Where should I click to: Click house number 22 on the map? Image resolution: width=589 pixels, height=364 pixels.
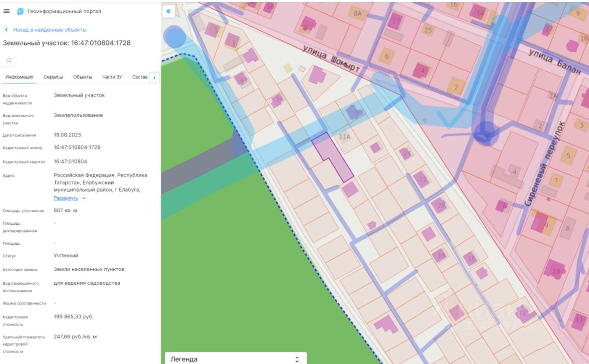pyautogui.click(x=423, y=179)
